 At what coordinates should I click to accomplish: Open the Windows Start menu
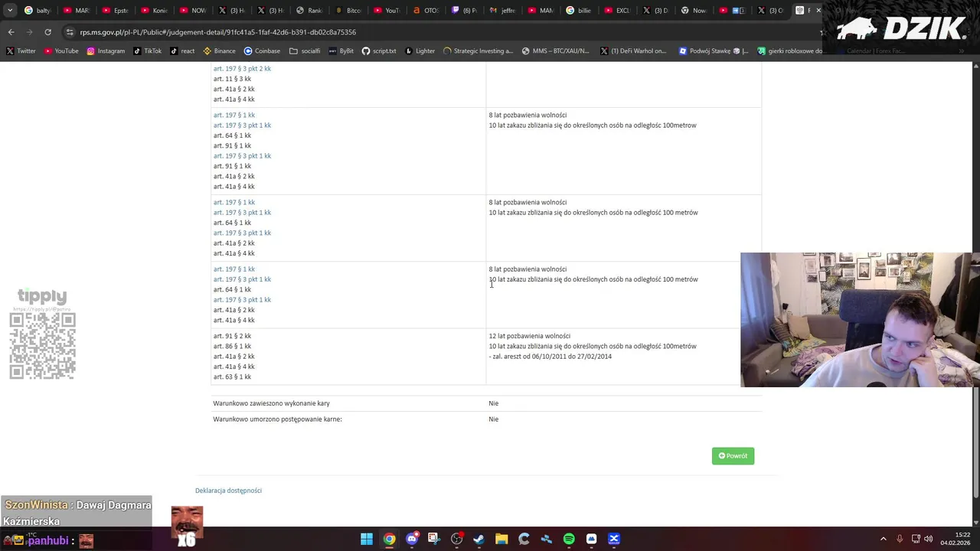[x=367, y=539]
